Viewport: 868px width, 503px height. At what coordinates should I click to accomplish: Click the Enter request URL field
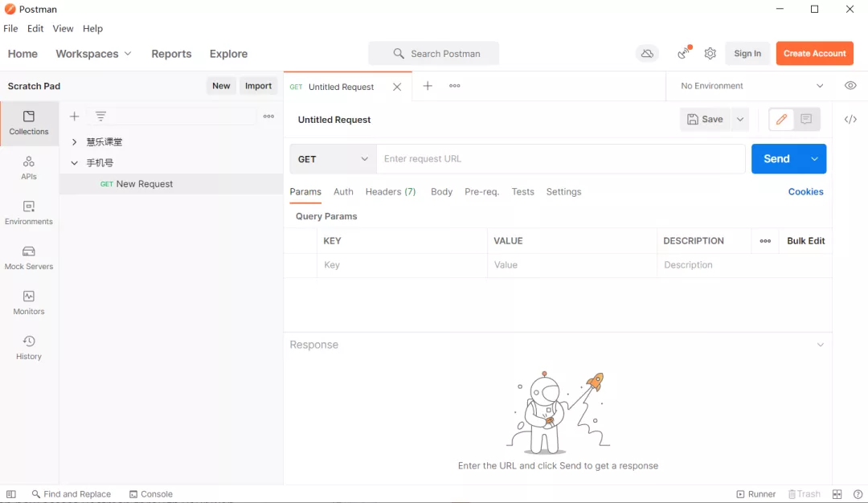coord(561,159)
